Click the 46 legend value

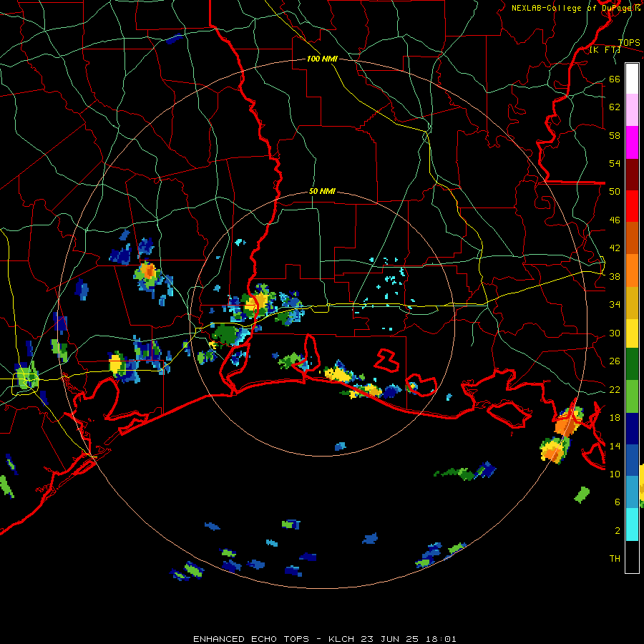[x=615, y=220]
